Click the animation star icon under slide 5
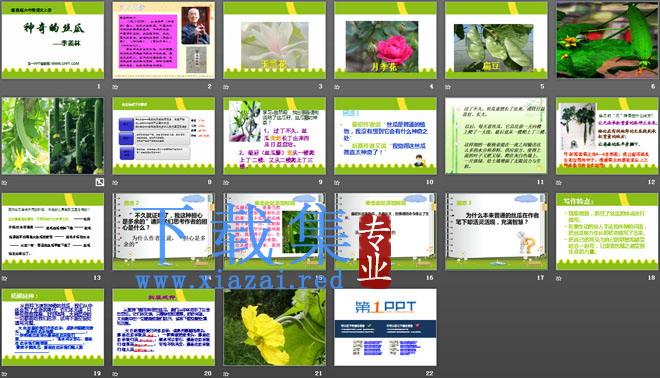The width and height of the screenshot is (660, 378). 448,87
